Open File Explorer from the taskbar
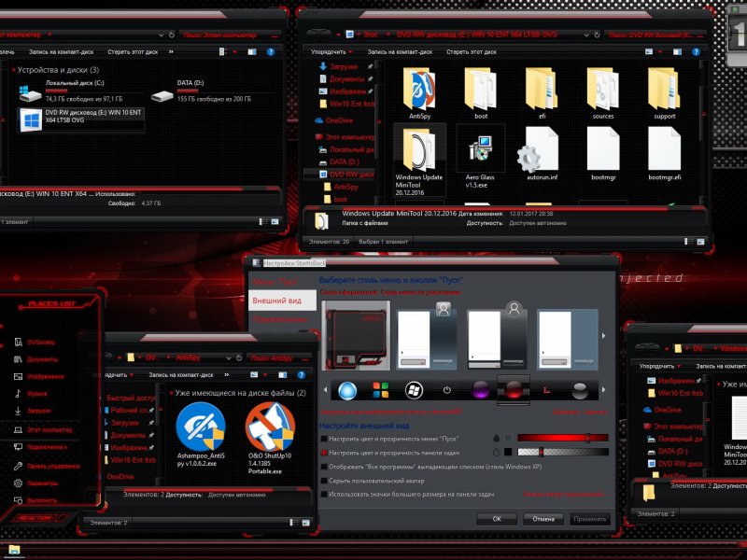The width and height of the screenshot is (747, 560). (x=14, y=551)
